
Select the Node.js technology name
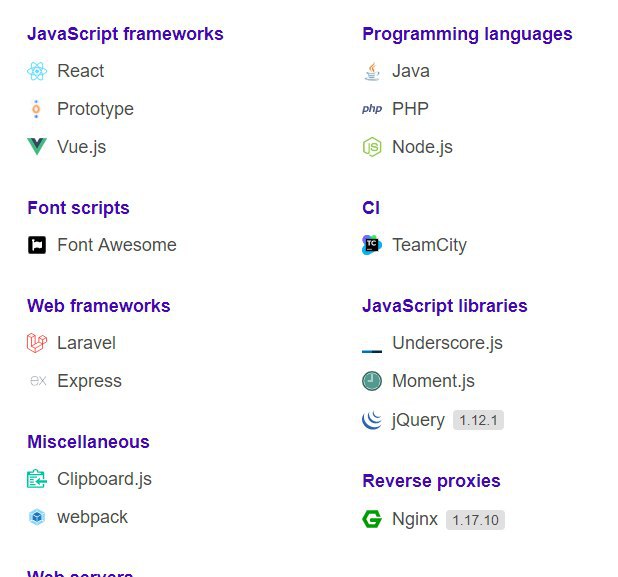pos(423,147)
